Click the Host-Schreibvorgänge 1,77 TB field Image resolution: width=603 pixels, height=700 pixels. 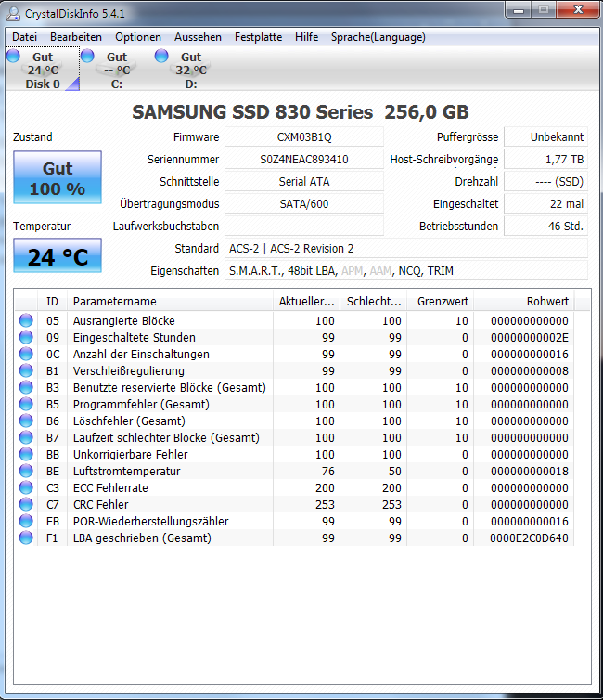tap(545, 160)
